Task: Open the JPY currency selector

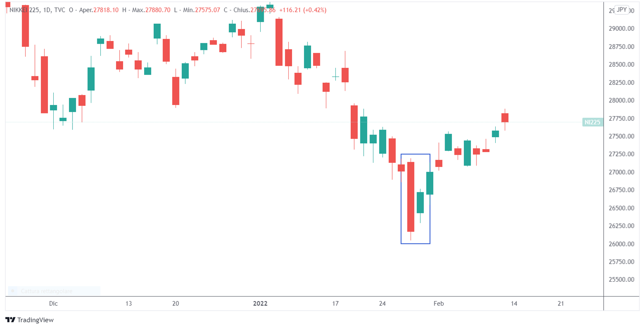Action: tap(621, 10)
